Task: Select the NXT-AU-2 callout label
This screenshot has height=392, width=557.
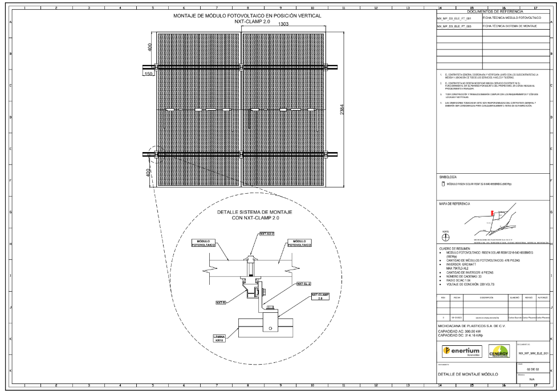Action: tap(267, 234)
